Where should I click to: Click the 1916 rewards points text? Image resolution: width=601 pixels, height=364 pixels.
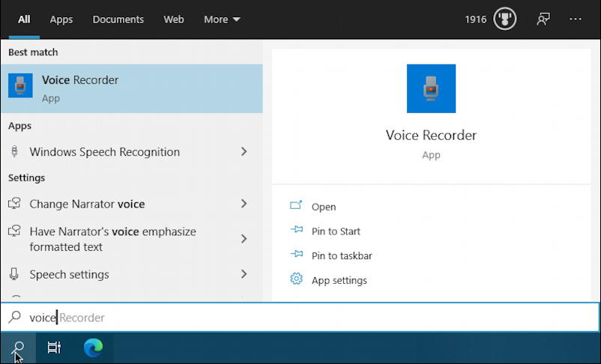(x=476, y=19)
